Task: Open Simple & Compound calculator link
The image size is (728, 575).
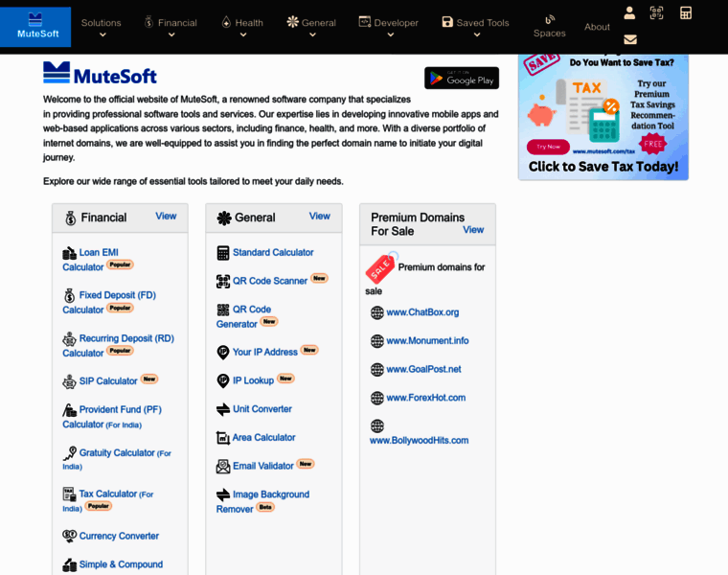Action: [121, 564]
